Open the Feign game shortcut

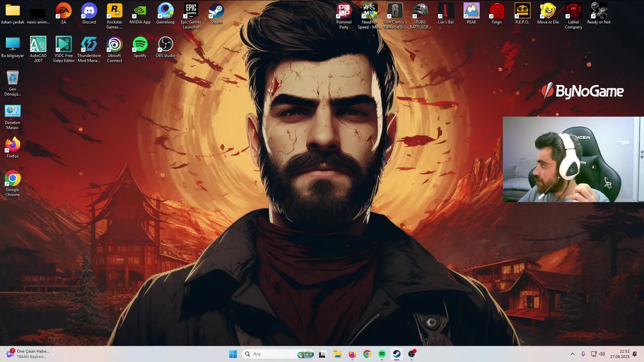point(497,14)
